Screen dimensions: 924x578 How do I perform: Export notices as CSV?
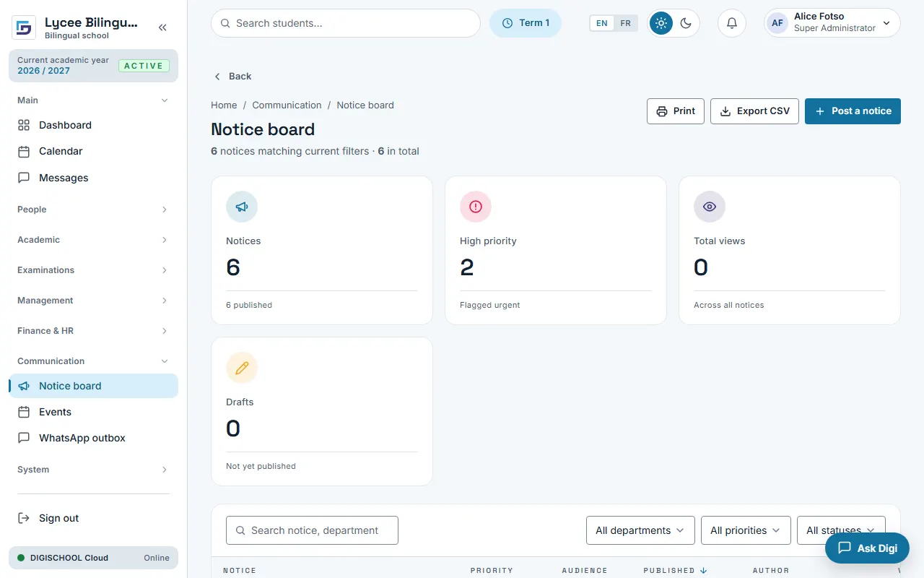[755, 111]
